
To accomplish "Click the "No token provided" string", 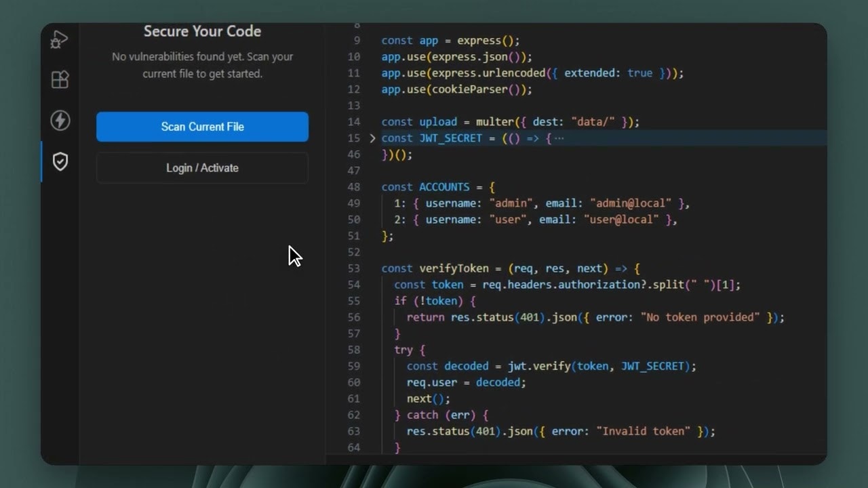I will point(700,317).
